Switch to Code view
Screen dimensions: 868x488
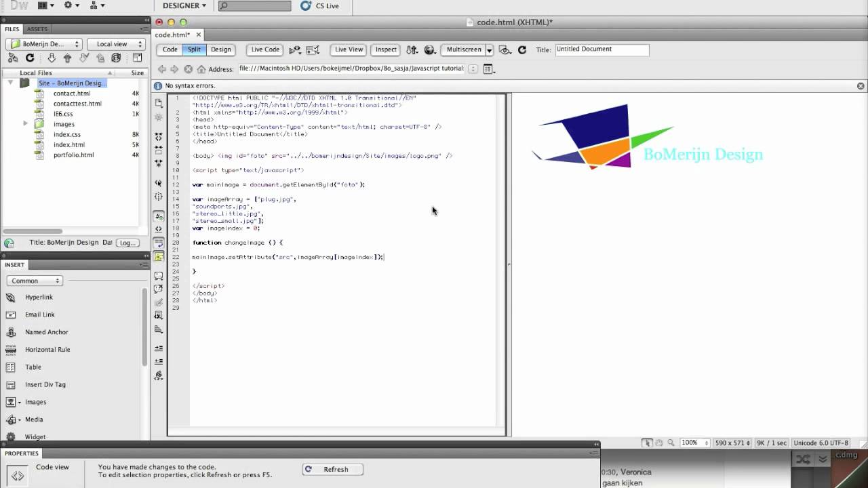click(170, 49)
